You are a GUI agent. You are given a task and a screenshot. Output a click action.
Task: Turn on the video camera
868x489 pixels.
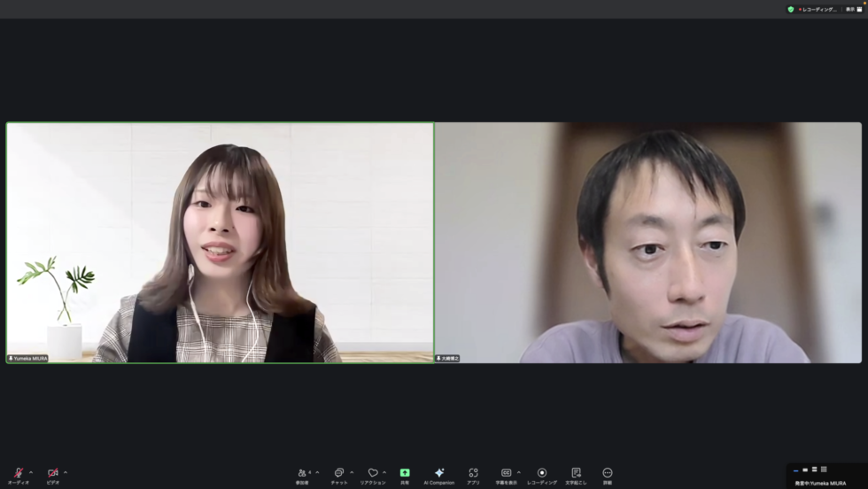coord(53,474)
